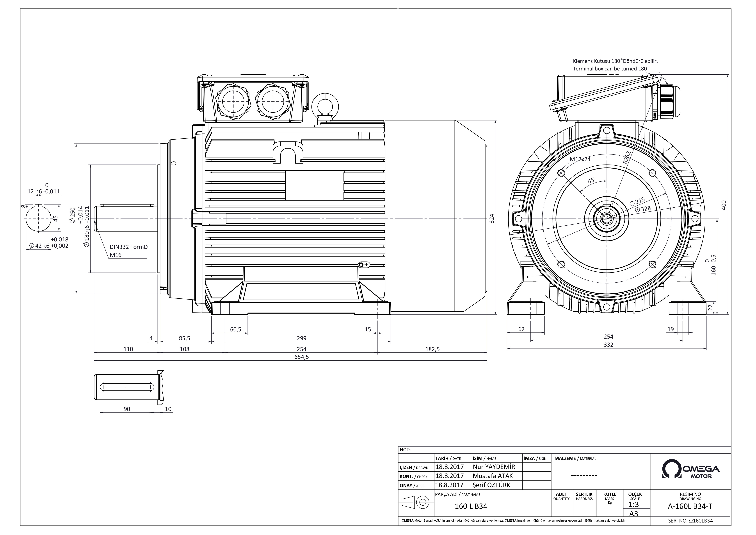Click the 182,5 dimension
Viewport: 756px width, 535px height.
[432, 349]
